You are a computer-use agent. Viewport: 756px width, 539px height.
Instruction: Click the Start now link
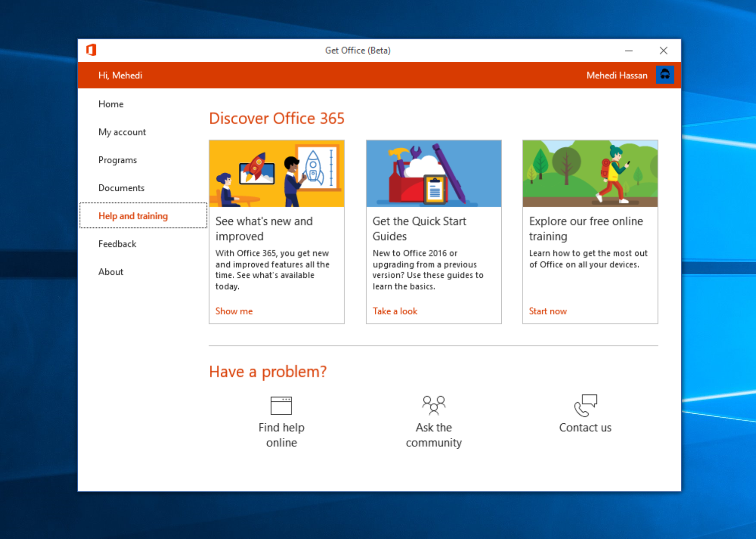[x=547, y=311]
